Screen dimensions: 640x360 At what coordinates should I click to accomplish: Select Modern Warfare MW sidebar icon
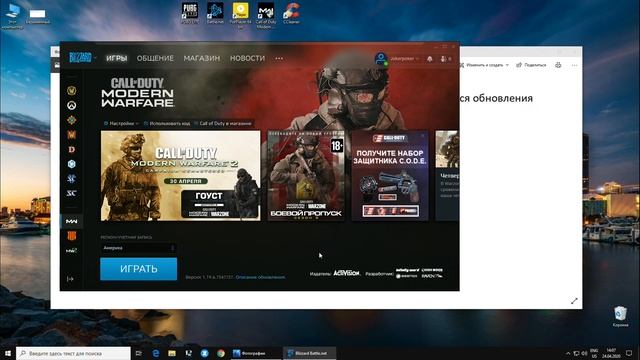71,221
